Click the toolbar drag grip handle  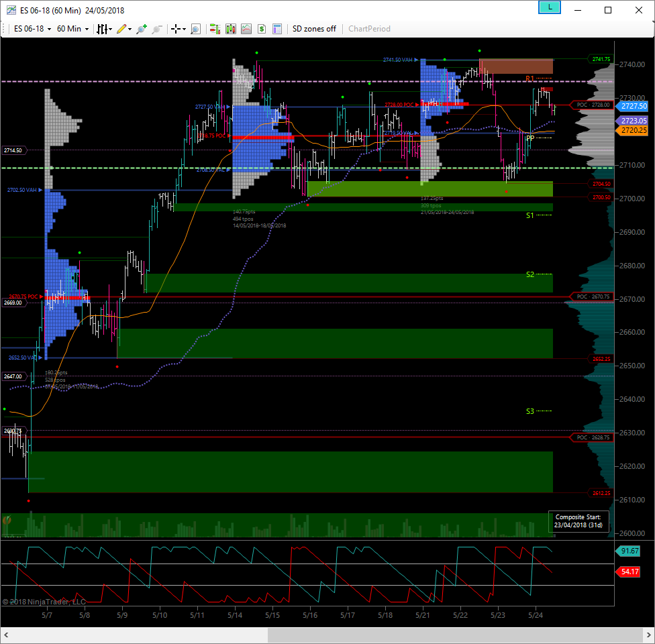pyautogui.click(x=4, y=29)
